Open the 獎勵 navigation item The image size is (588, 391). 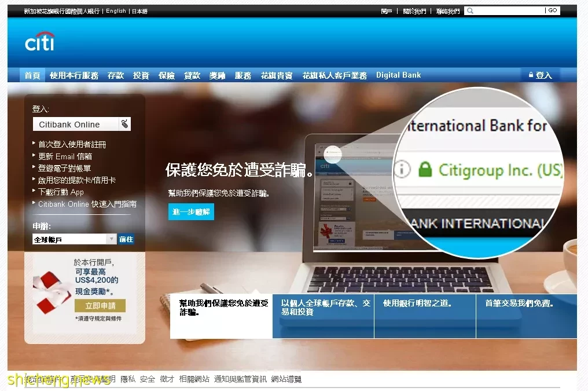coord(218,75)
